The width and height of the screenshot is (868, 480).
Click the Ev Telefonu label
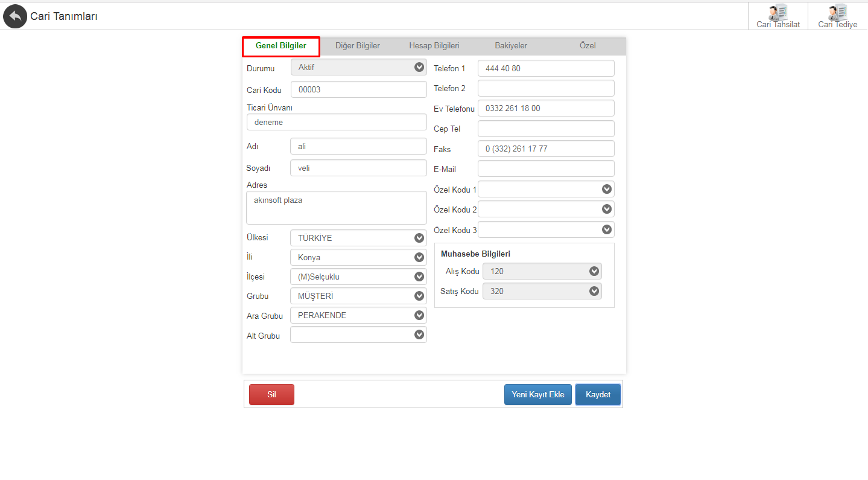click(x=454, y=109)
